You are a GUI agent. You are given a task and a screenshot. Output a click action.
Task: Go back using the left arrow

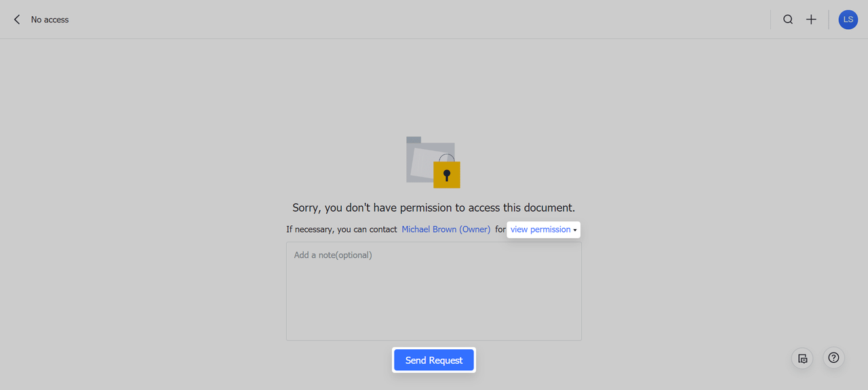17,20
